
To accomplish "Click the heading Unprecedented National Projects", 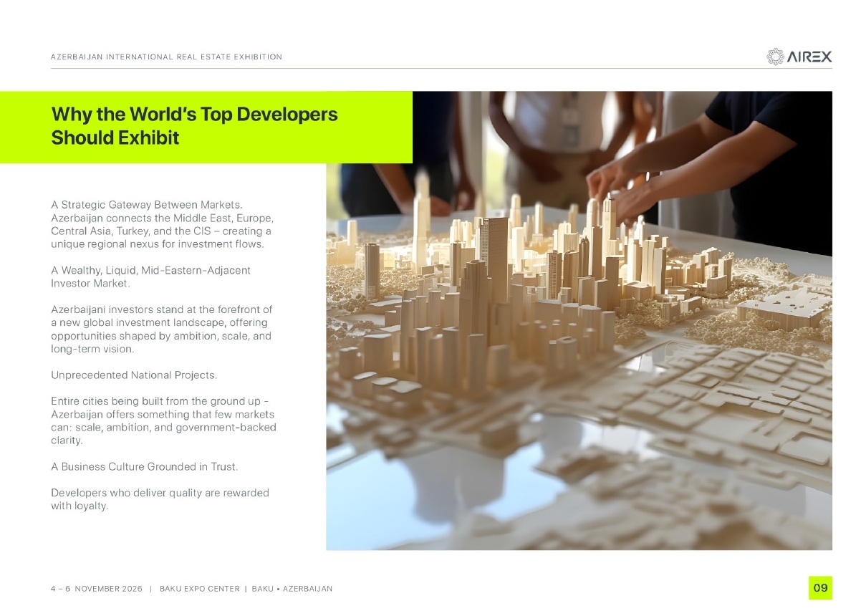I will (x=134, y=375).
